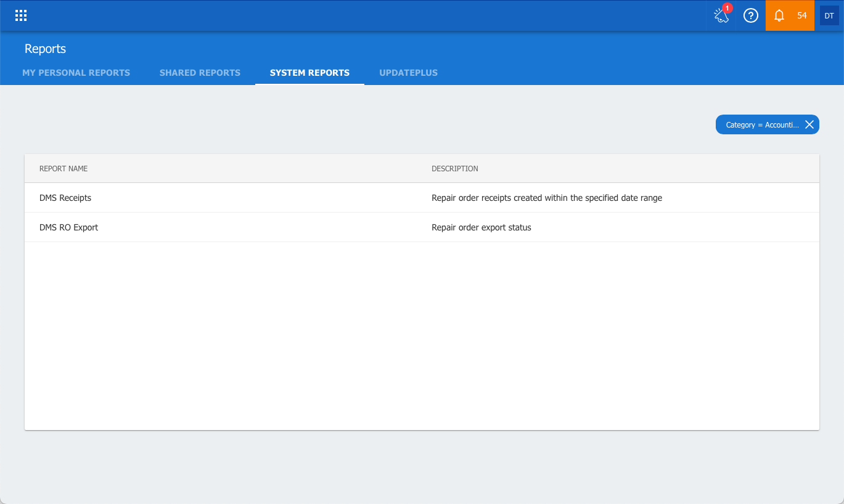Open the announcements megaphone icon
The image size is (844, 504).
click(x=721, y=17)
